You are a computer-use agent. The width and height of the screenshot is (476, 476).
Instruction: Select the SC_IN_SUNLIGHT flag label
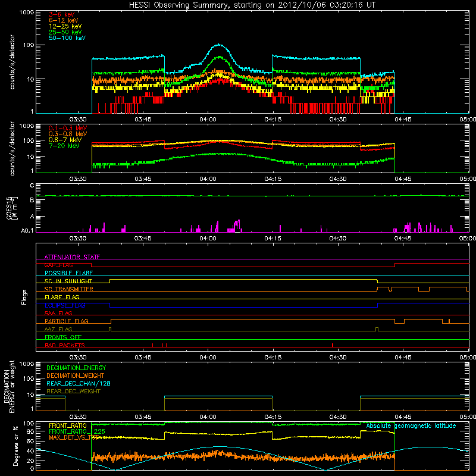68,281
